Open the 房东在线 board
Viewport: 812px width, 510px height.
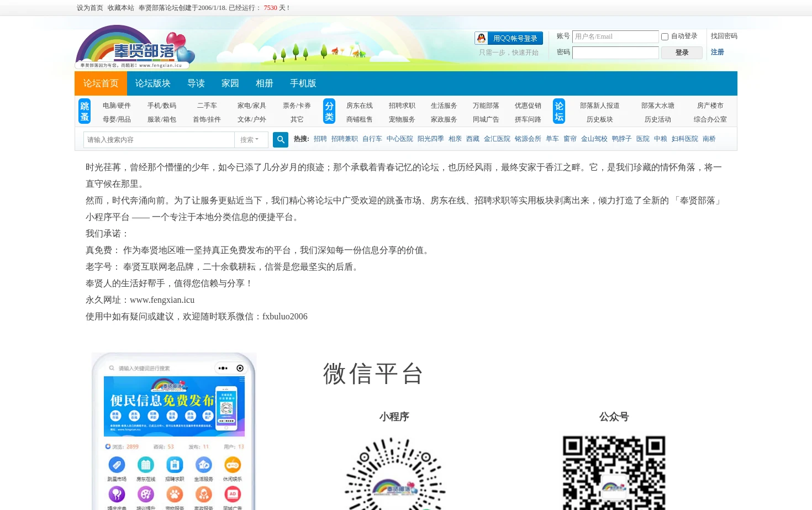click(360, 106)
